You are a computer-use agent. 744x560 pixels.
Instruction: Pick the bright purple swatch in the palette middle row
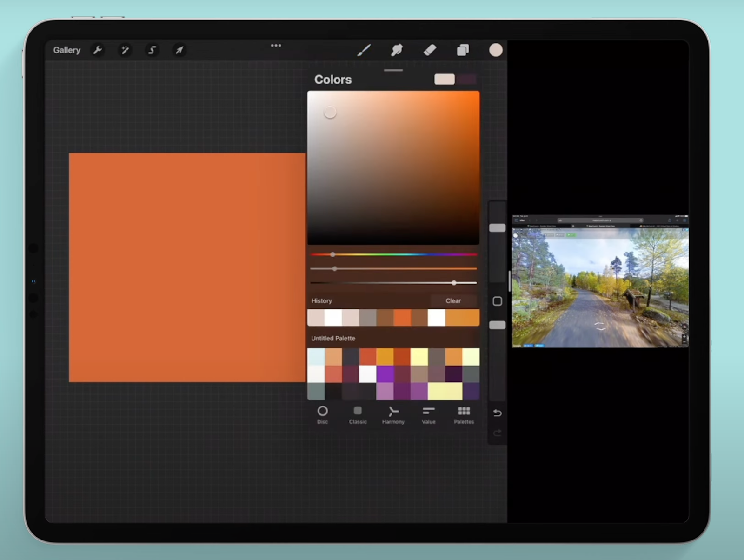click(x=385, y=374)
